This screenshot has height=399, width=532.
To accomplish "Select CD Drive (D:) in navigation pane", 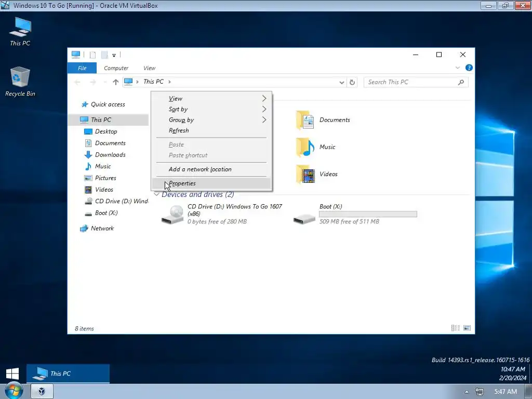I will 116,201.
